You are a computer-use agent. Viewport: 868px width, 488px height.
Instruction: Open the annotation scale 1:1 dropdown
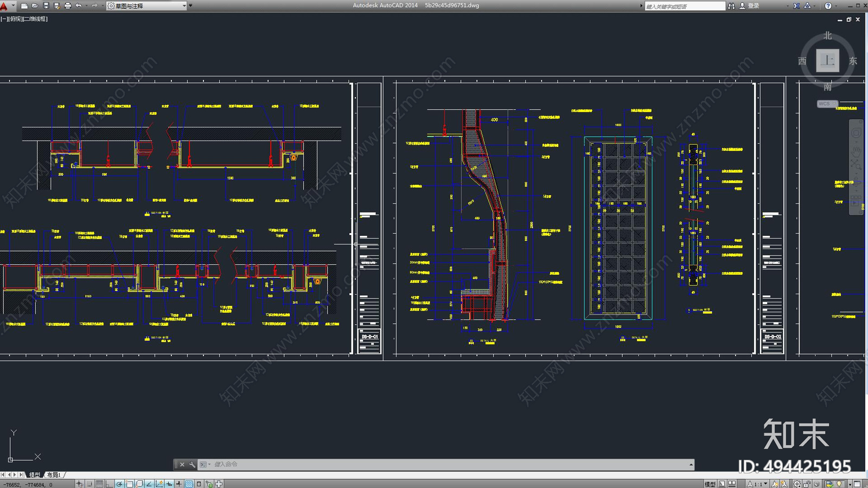(757, 484)
